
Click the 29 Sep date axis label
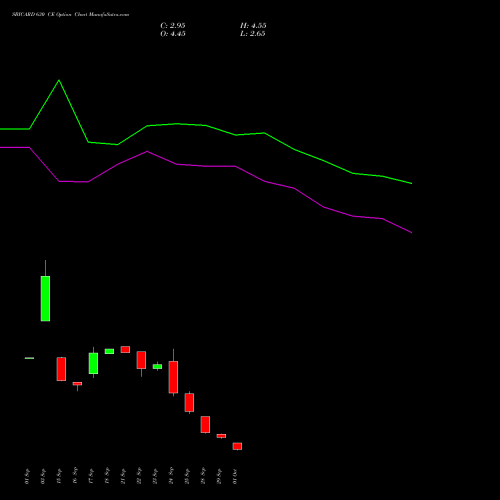coord(219,476)
